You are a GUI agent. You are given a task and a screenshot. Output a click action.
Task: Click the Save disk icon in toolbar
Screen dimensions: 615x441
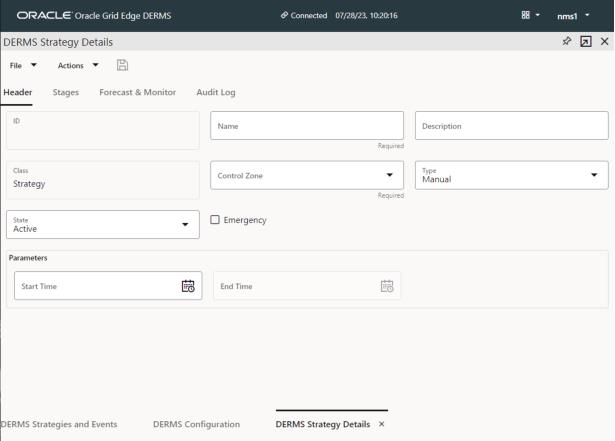coord(122,65)
